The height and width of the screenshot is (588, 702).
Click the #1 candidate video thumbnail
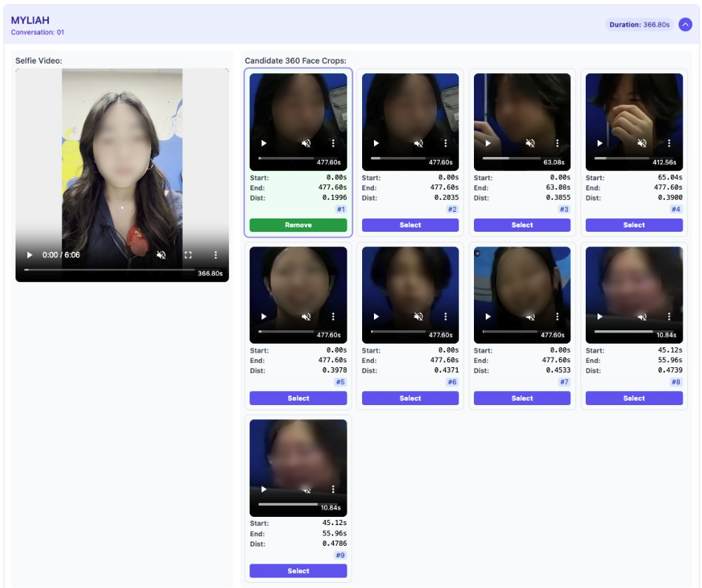(x=298, y=111)
